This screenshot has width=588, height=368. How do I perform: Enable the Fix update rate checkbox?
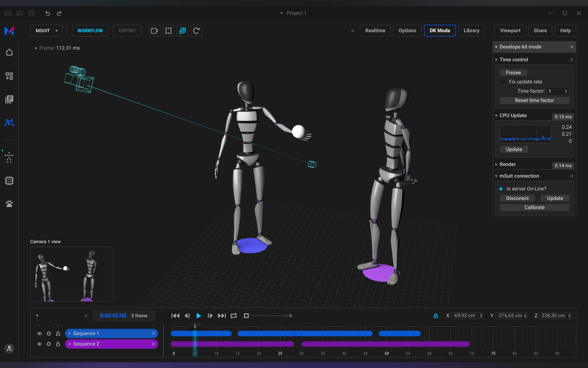[x=503, y=82]
